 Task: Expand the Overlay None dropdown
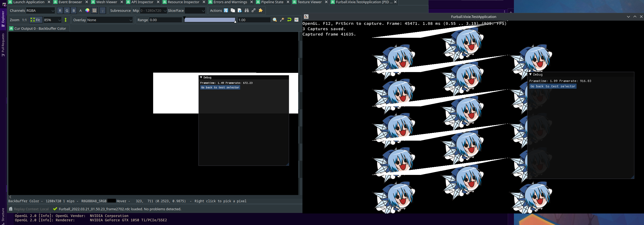pyautogui.click(x=109, y=20)
